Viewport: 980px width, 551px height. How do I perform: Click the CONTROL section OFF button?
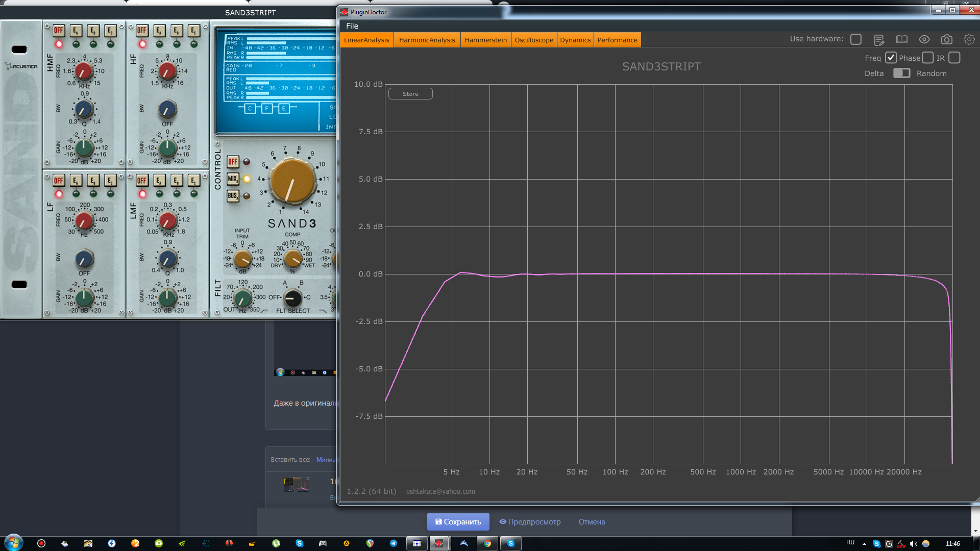[233, 162]
